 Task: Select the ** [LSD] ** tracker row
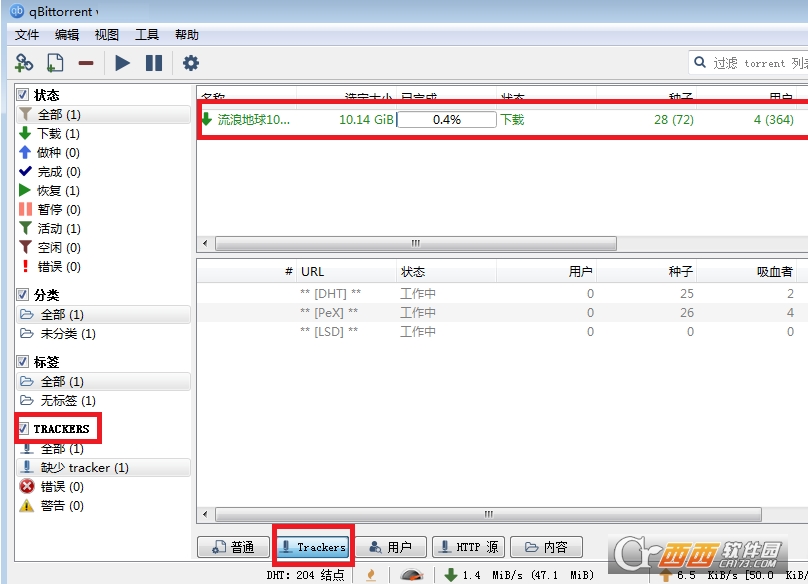[x=502, y=331]
